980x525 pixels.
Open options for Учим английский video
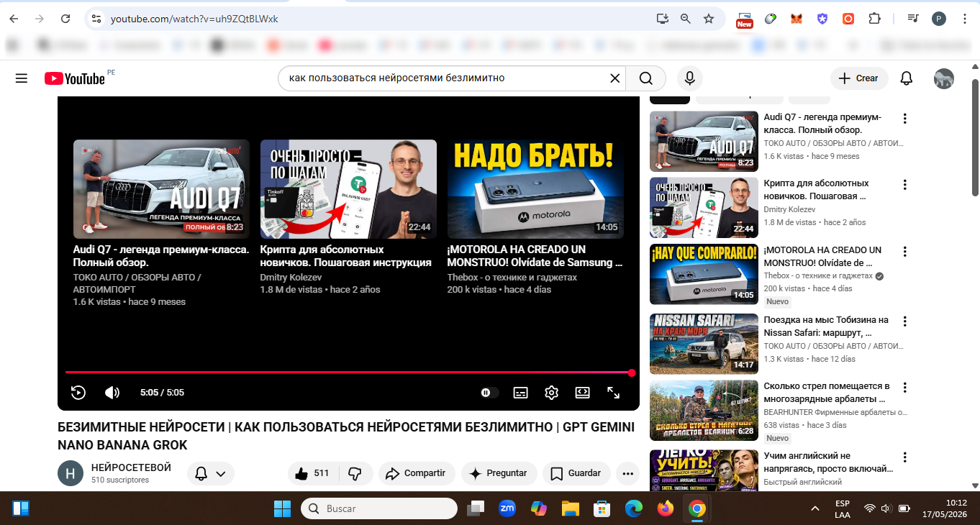[x=905, y=457]
